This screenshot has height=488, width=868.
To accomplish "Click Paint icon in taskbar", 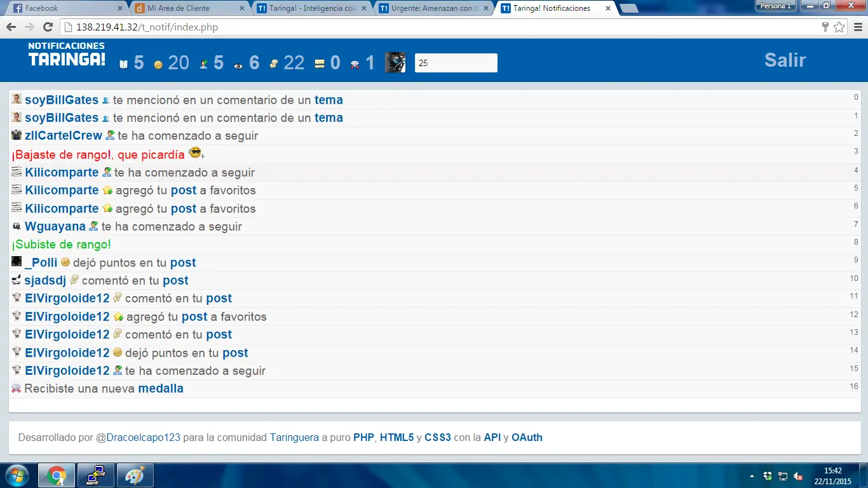I will (135, 475).
